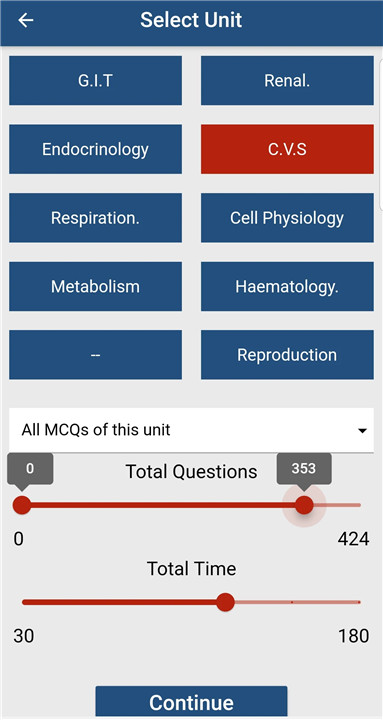Viewport: 383px width, 720px height.
Task: Click the unit labeled with dashes
Action: 96,355
